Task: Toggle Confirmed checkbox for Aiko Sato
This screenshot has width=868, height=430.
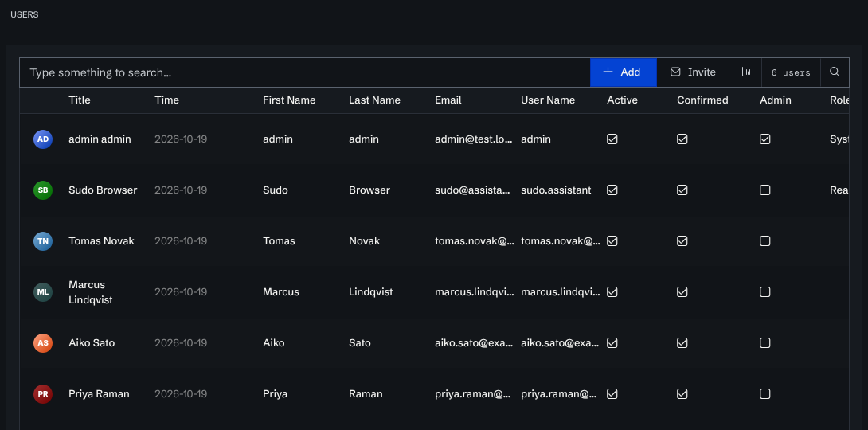Action: (x=682, y=342)
